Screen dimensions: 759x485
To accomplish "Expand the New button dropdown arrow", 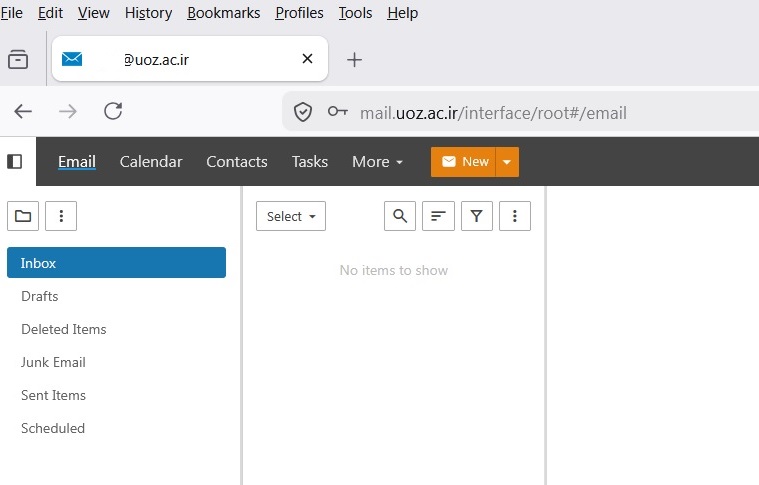I will tap(507, 162).
